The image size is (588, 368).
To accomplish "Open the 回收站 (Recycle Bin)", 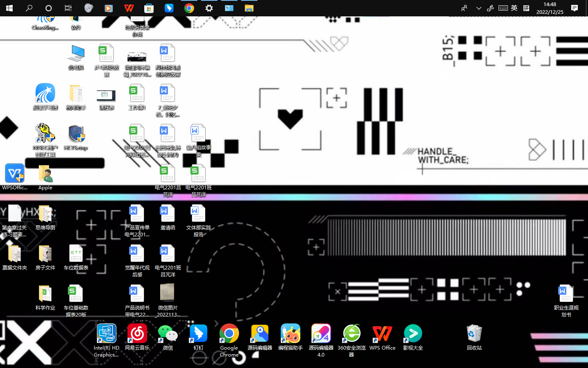I will 474,338.
